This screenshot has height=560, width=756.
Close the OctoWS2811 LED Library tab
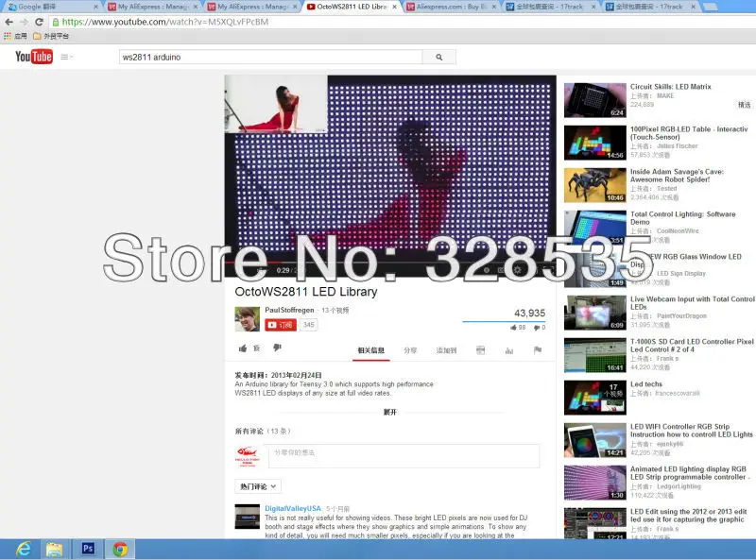pyautogui.click(x=394, y=7)
